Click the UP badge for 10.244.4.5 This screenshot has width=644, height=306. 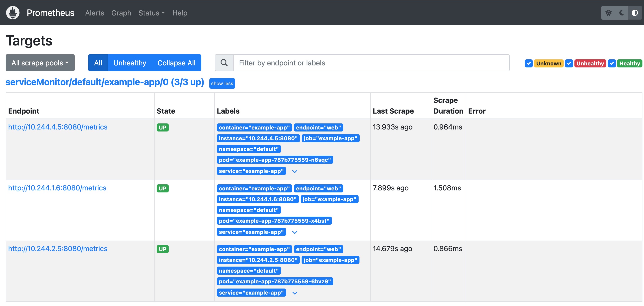(162, 127)
